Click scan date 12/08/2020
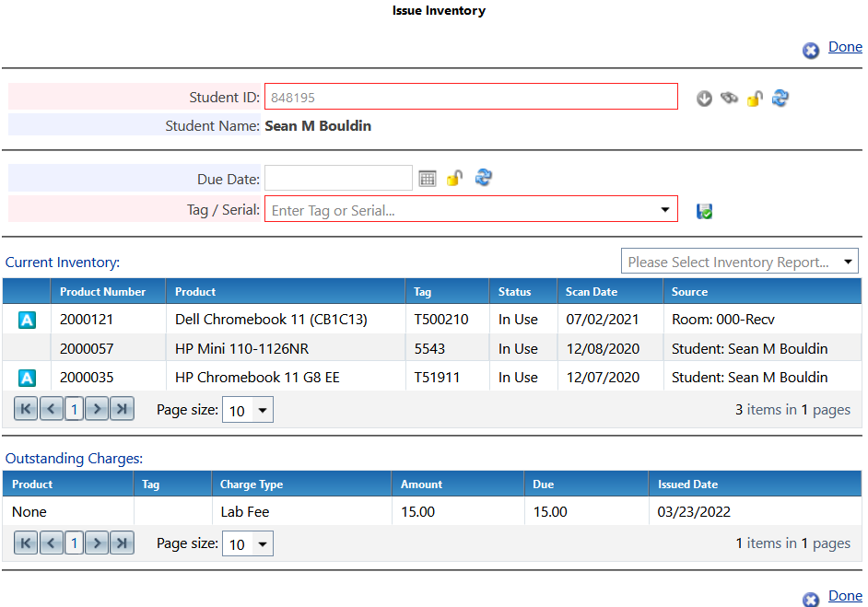Image resolution: width=868 pixels, height=607 pixels. point(603,348)
